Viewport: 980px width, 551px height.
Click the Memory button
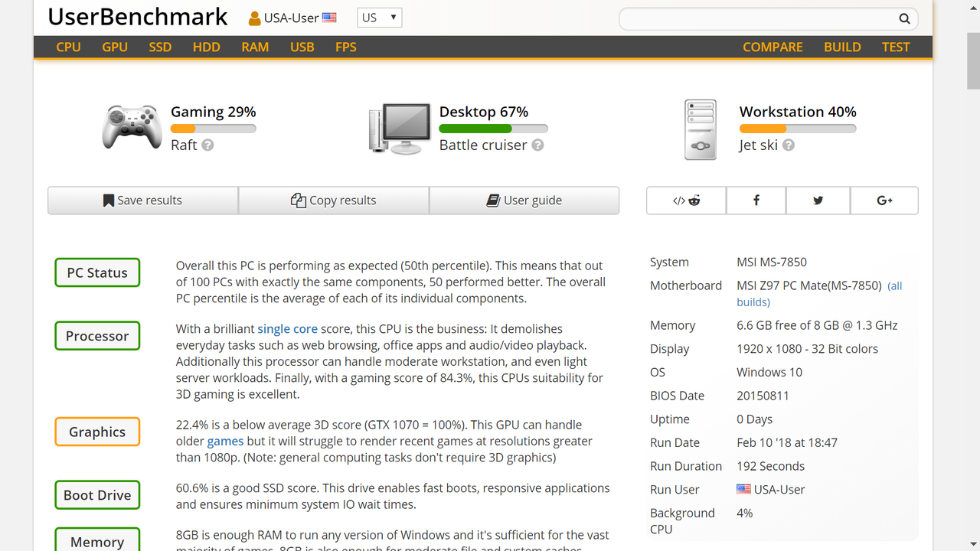97,540
